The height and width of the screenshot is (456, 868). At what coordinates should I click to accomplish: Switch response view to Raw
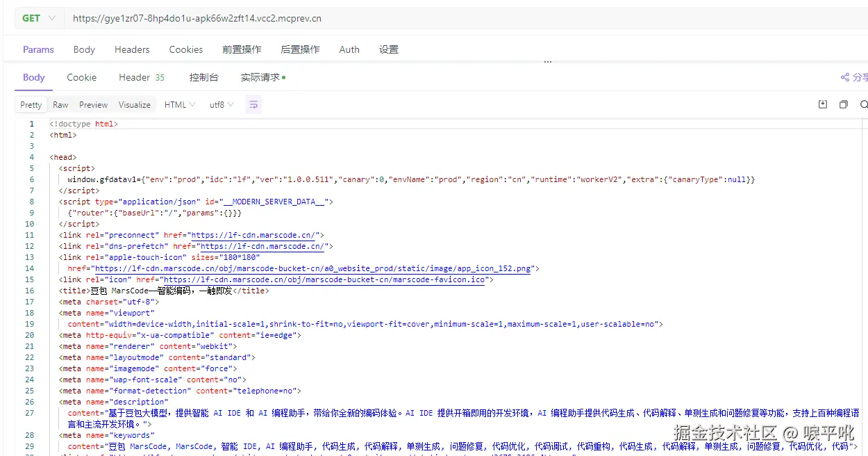point(60,104)
